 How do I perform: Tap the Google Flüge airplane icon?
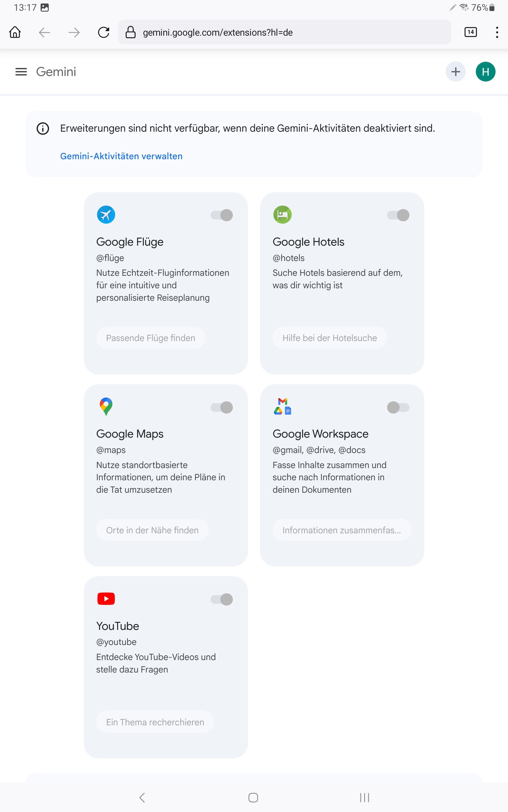click(106, 214)
